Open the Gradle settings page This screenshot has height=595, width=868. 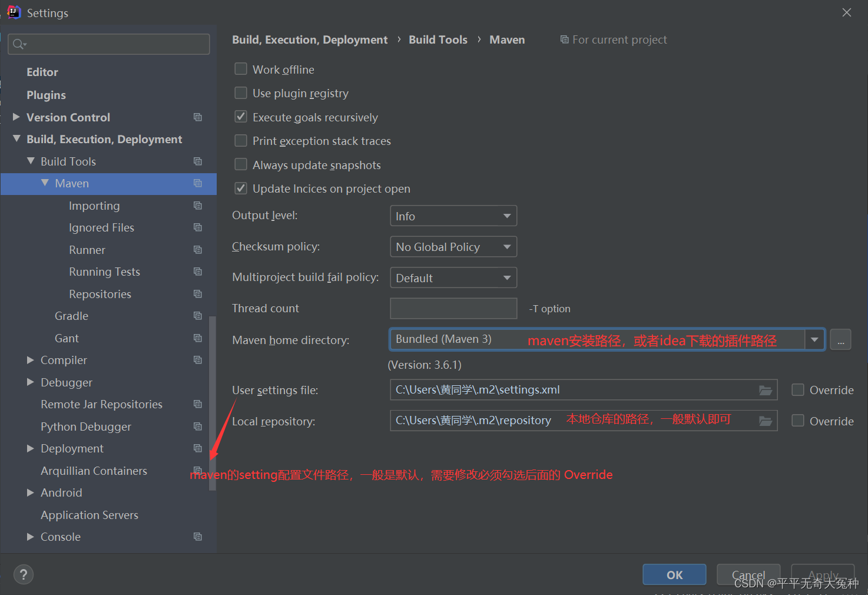point(71,316)
